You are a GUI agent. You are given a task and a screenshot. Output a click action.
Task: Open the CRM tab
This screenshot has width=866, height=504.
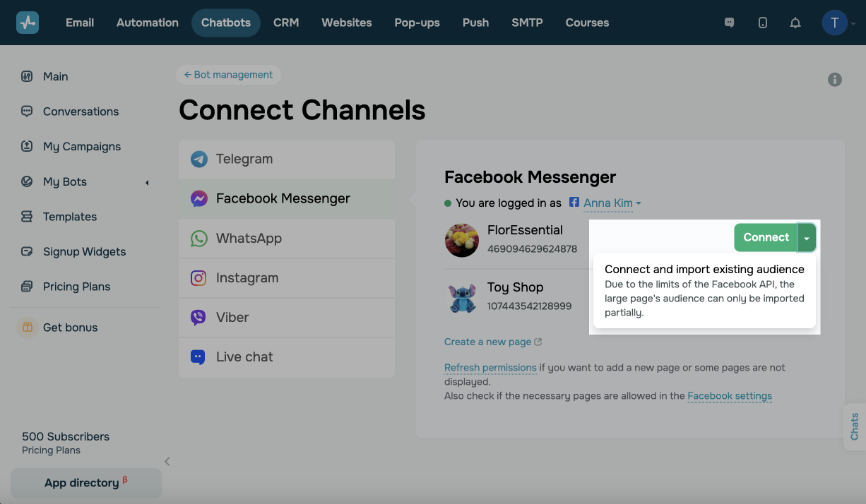click(x=286, y=23)
